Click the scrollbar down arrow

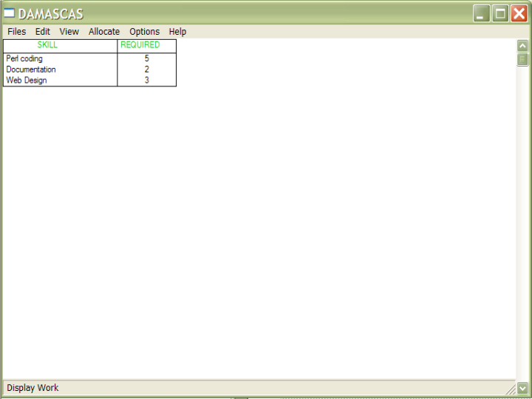pyautogui.click(x=523, y=388)
